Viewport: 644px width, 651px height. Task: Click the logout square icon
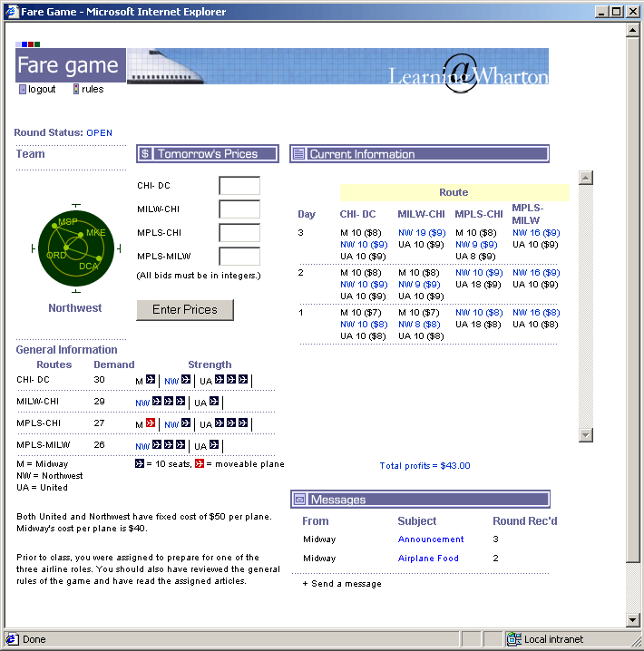[23, 89]
